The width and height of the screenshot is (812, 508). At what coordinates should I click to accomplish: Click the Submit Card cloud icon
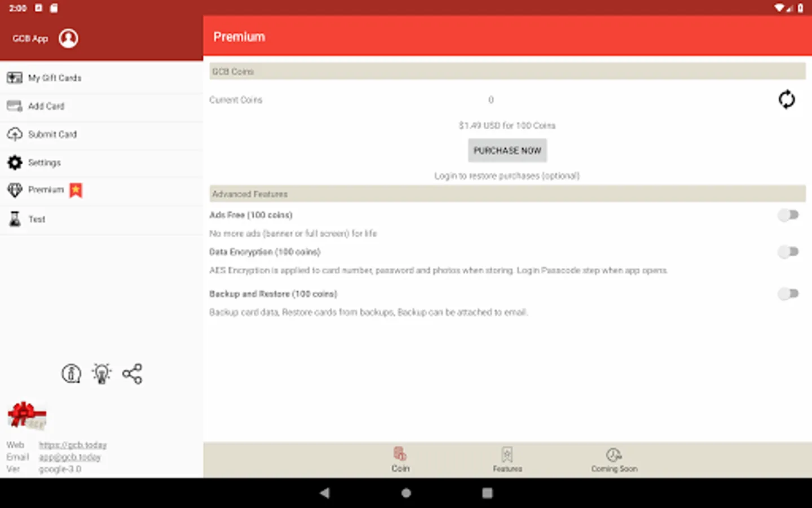tap(15, 134)
